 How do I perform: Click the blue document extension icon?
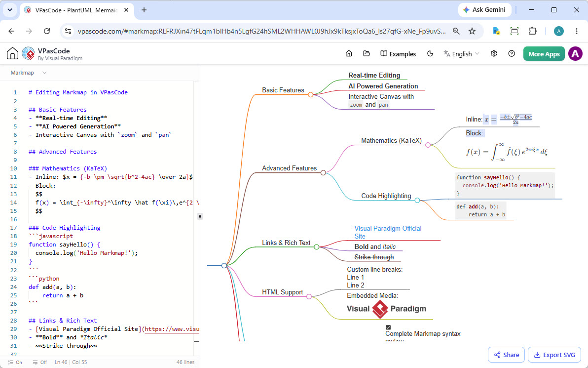497,31
